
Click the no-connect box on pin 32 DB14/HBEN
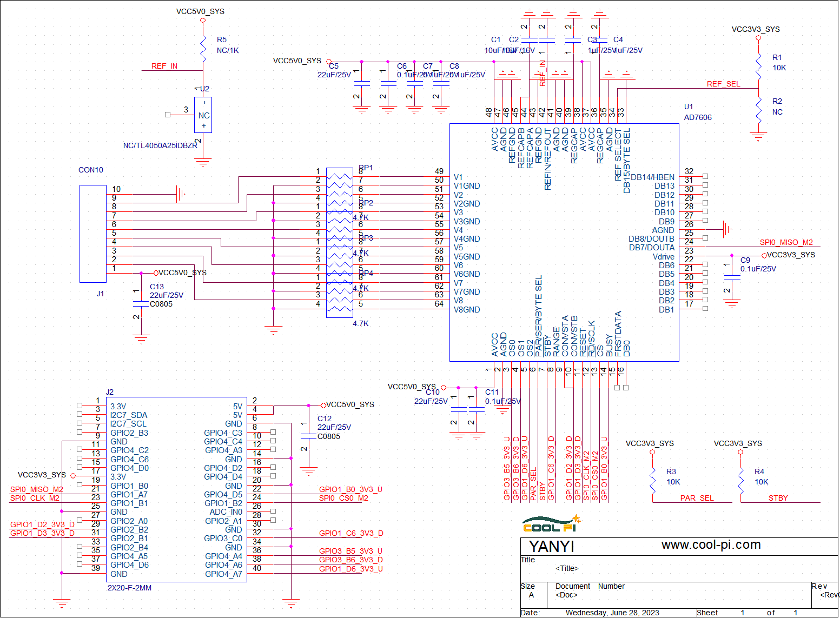click(705, 176)
